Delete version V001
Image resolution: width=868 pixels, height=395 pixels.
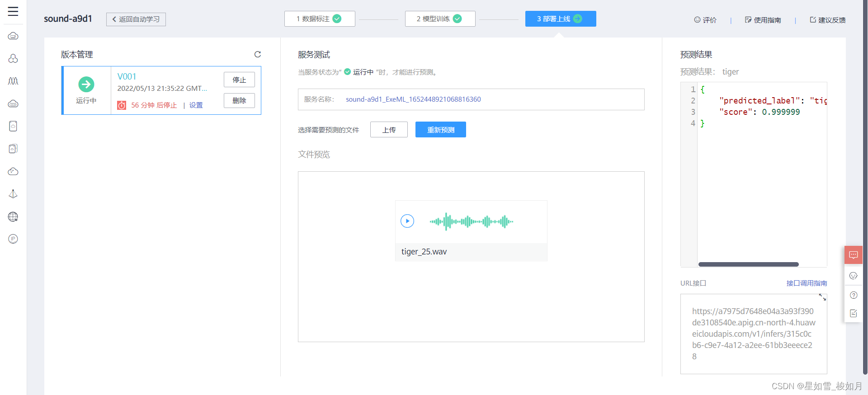(239, 100)
